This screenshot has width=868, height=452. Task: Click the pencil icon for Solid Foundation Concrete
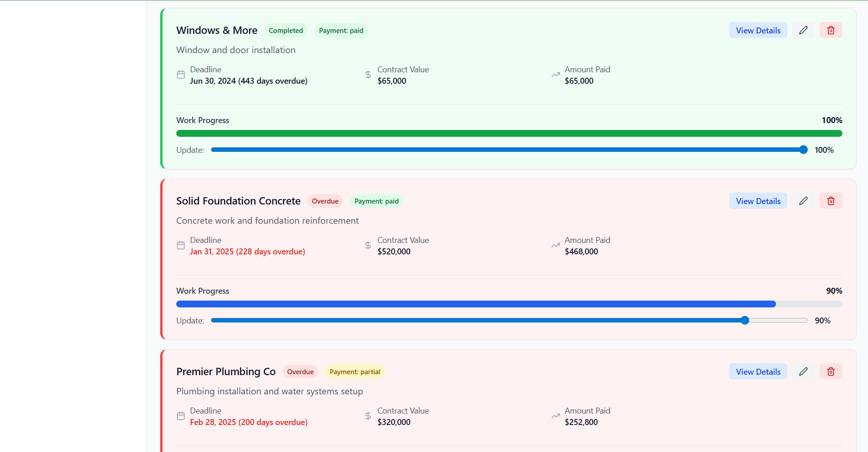803,201
